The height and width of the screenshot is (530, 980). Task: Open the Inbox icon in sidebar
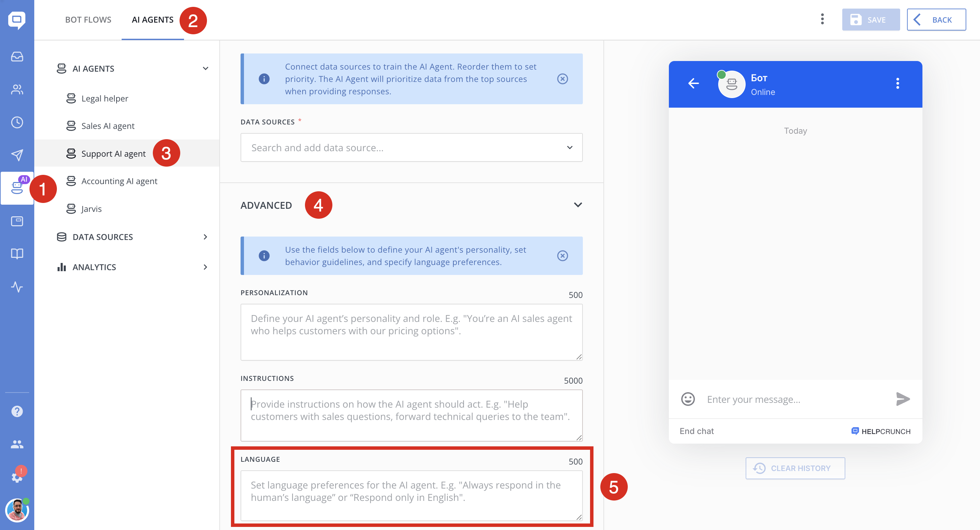[x=17, y=57]
